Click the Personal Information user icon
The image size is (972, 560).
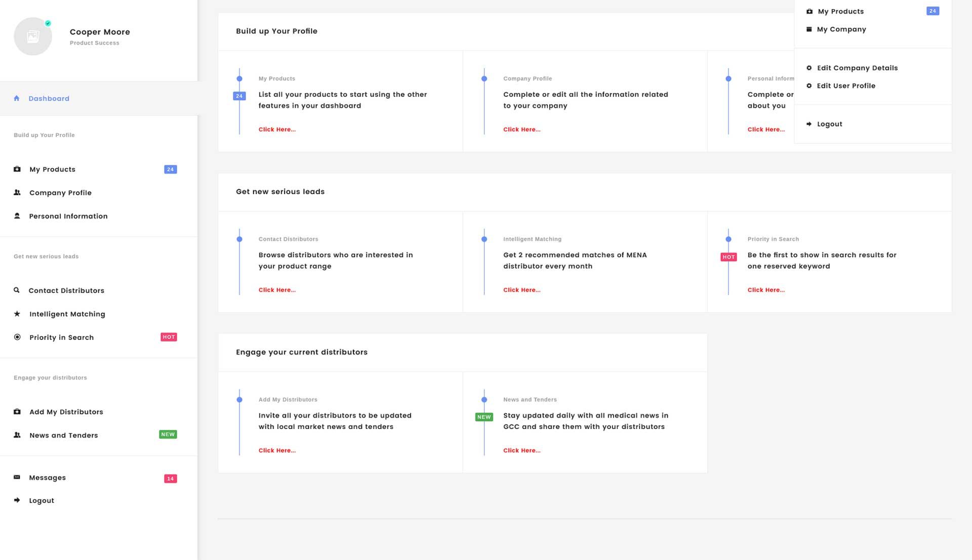17,216
